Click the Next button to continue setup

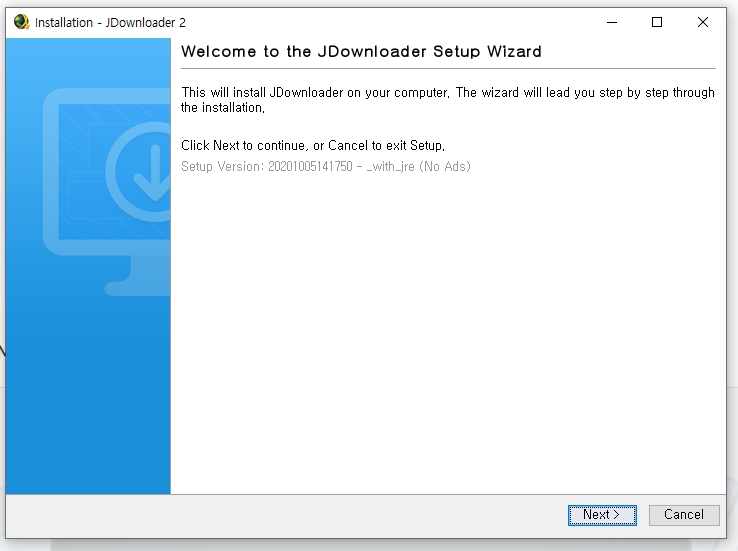(602, 515)
